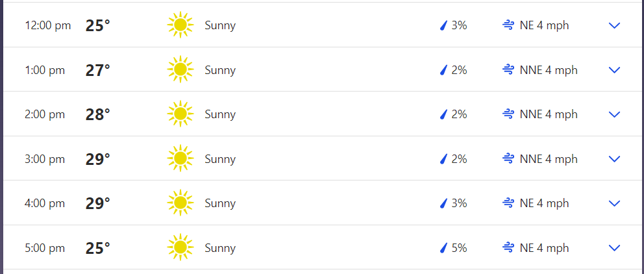This screenshot has width=644, height=274.
Task: Select the 29° temperature at 3:00 pm
Action: [x=98, y=159]
